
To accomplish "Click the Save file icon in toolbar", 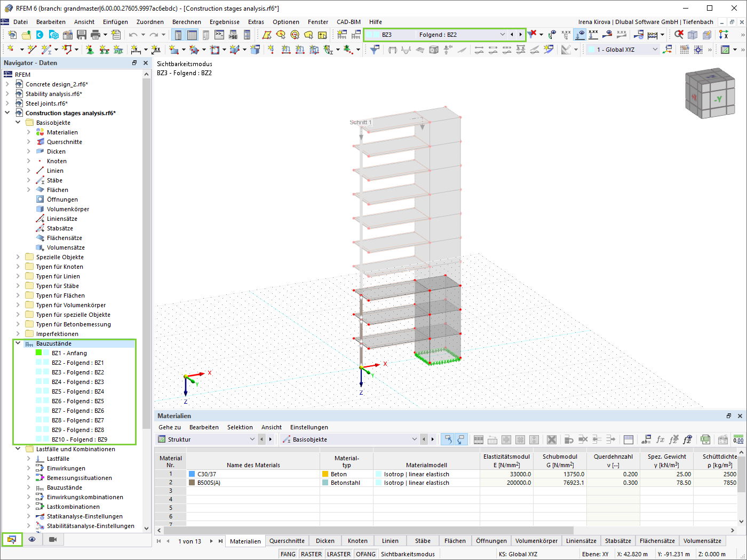I will (82, 35).
